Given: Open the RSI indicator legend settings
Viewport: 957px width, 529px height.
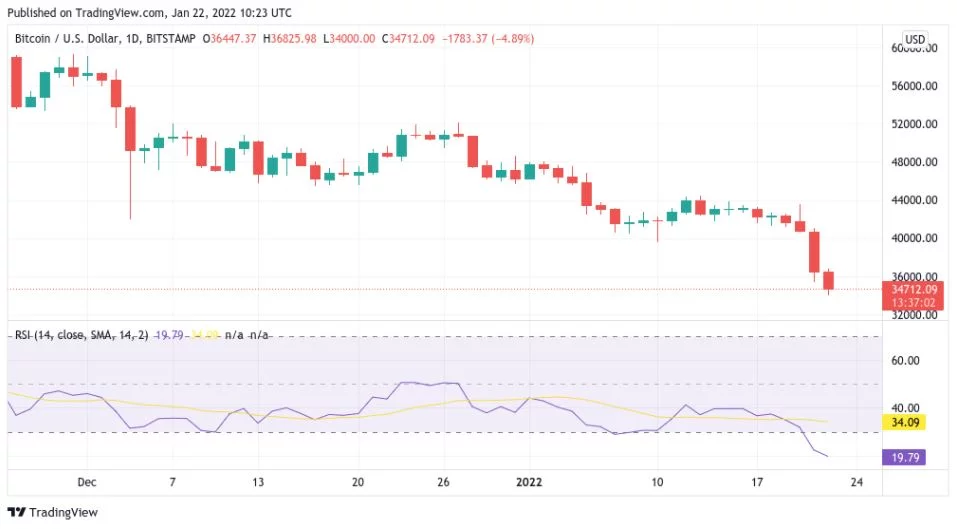Looking at the screenshot, I should 81,335.
